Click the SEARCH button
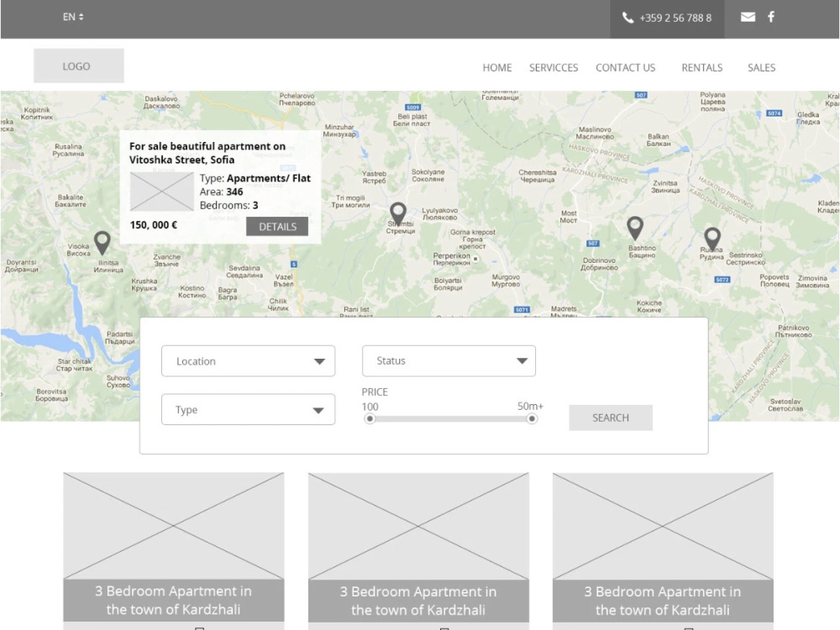Screen dimensions: 840x630 coord(611,417)
